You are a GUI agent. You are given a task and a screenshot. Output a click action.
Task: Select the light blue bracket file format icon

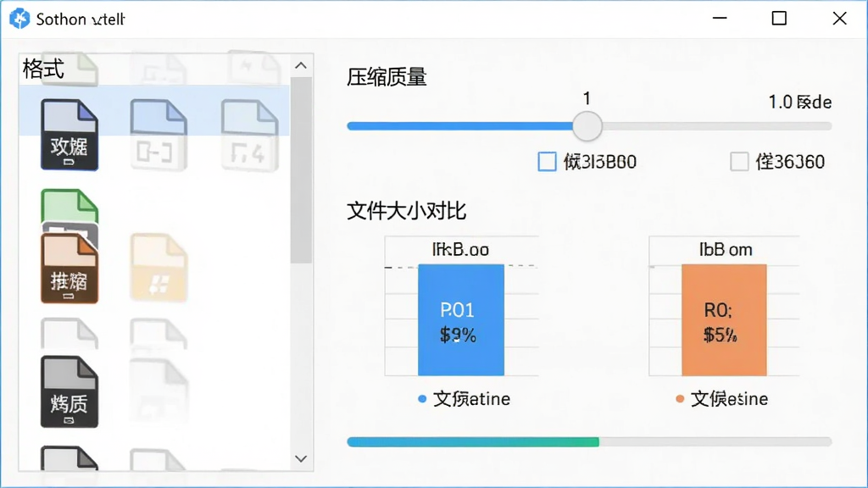[159, 135]
